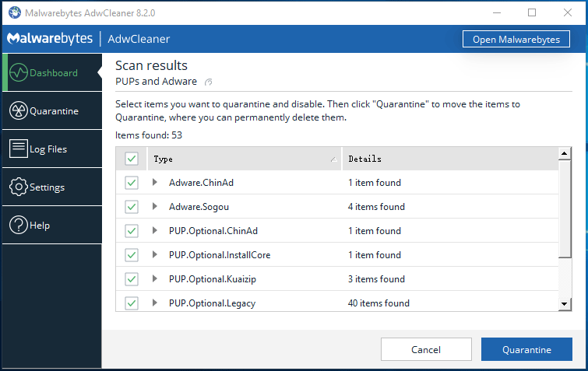Open the Quarantine sidebar tab
This screenshot has width=588, height=371.
coord(52,110)
